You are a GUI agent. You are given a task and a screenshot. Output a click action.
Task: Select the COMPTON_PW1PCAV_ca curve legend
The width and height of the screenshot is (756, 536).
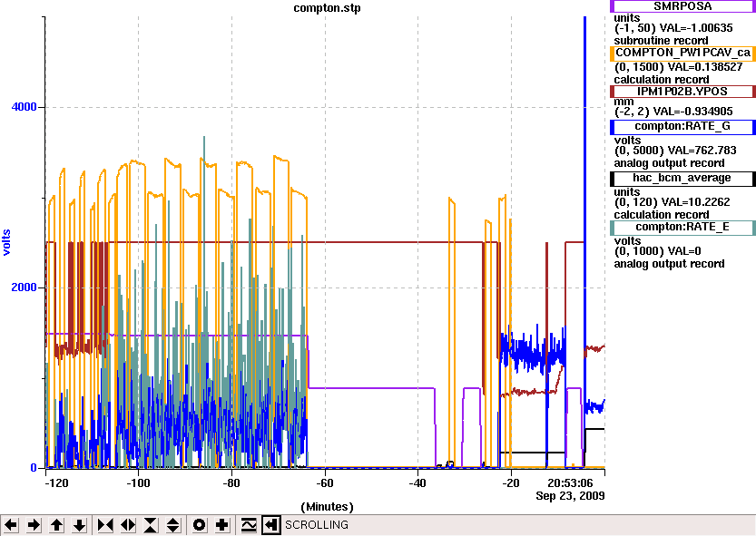pos(682,53)
